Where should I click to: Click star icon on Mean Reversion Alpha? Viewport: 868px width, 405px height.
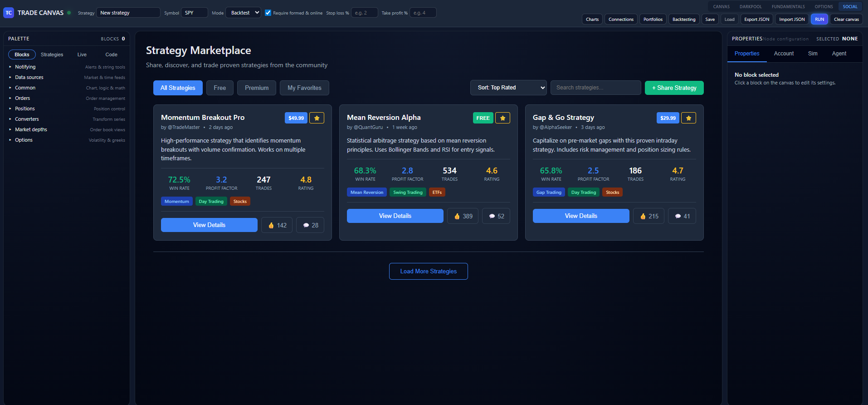pyautogui.click(x=502, y=118)
